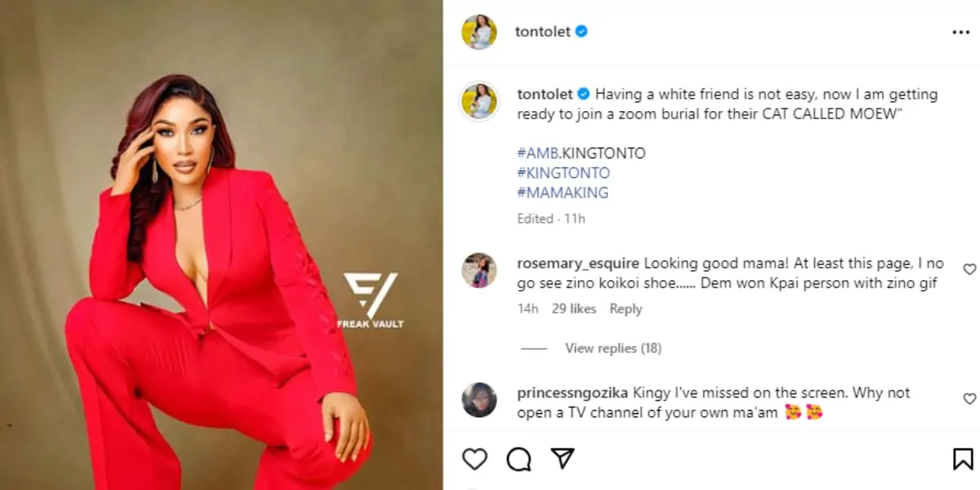Like princessngozika's comment
The width and height of the screenshot is (980, 490).
tap(969, 399)
